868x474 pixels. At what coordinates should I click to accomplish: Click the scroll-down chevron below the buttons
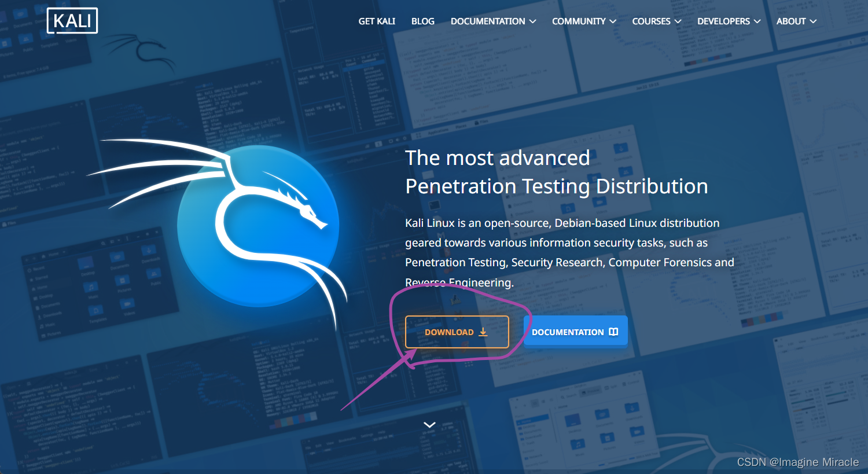coord(429,425)
